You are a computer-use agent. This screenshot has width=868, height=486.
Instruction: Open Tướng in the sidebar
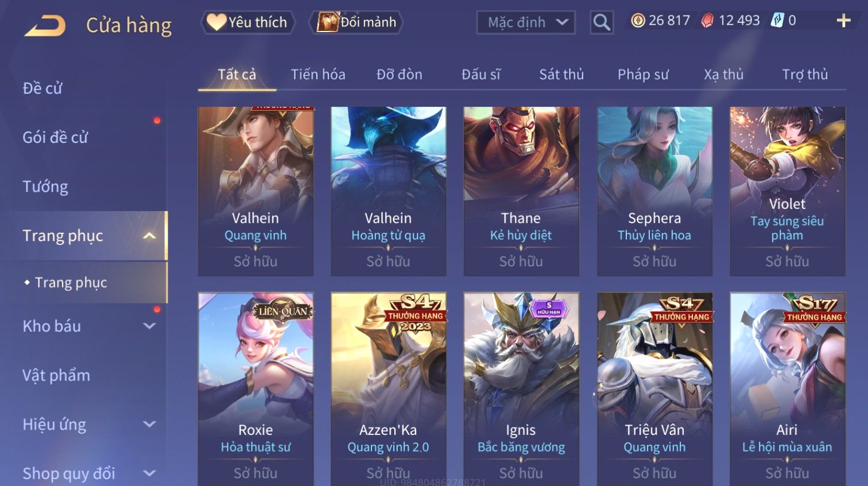[45, 186]
